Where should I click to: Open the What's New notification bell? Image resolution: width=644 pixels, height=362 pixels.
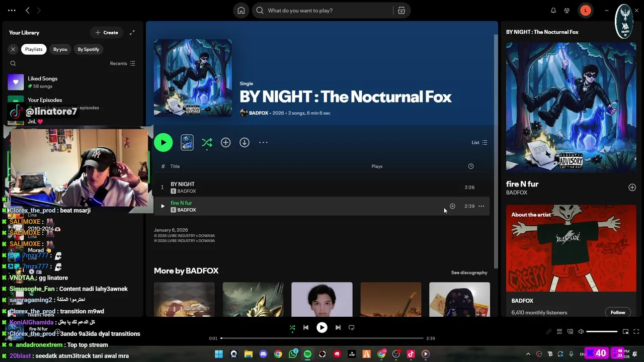click(553, 10)
